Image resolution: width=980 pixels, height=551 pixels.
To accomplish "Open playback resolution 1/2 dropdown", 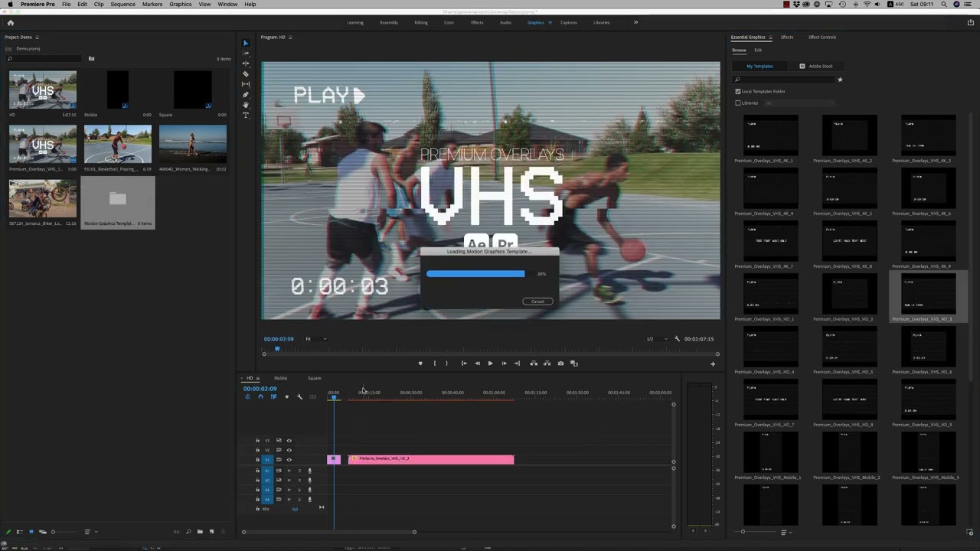I will point(656,339).
